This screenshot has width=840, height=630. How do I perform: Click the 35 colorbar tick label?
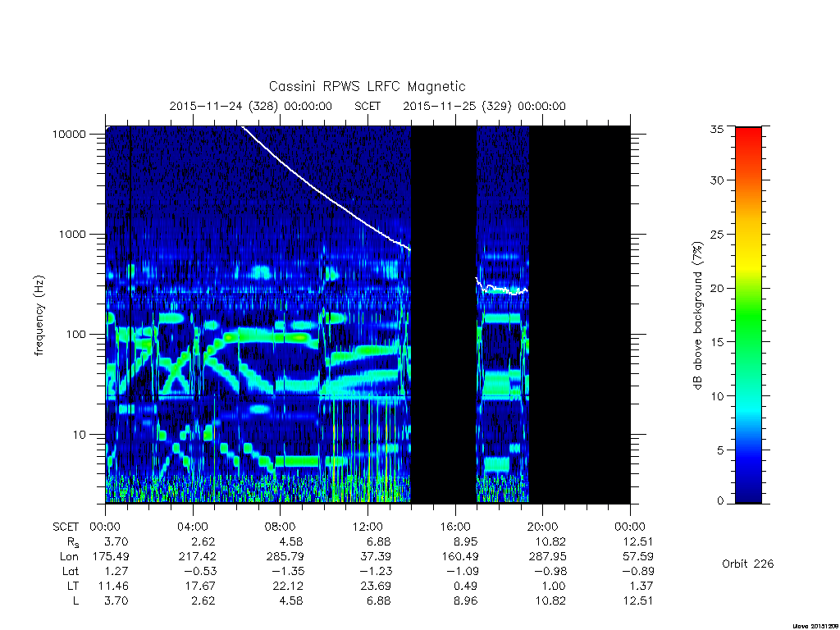coord(716,129)
